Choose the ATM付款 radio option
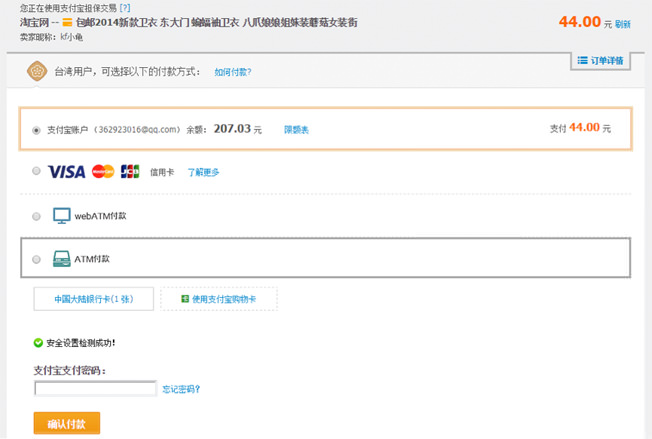This screenshot has width=652, height=439. coord(37,259)
